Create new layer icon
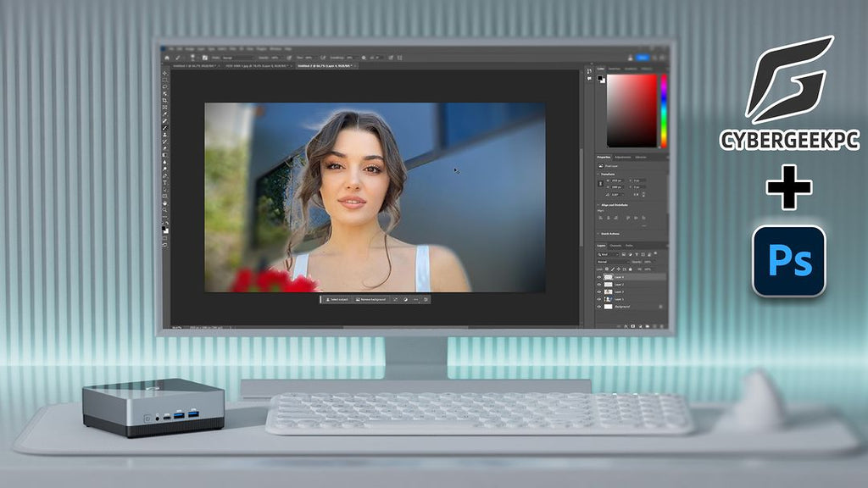 pos(655,326)
